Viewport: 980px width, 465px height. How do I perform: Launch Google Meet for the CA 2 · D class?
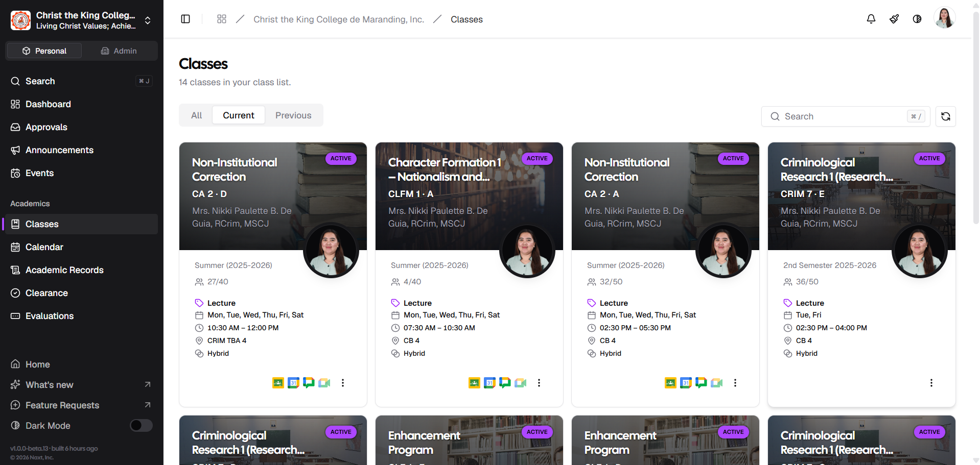point(324,383)
